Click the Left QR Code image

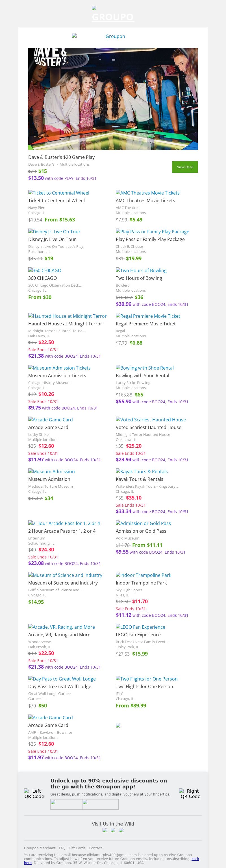point(34,794)
